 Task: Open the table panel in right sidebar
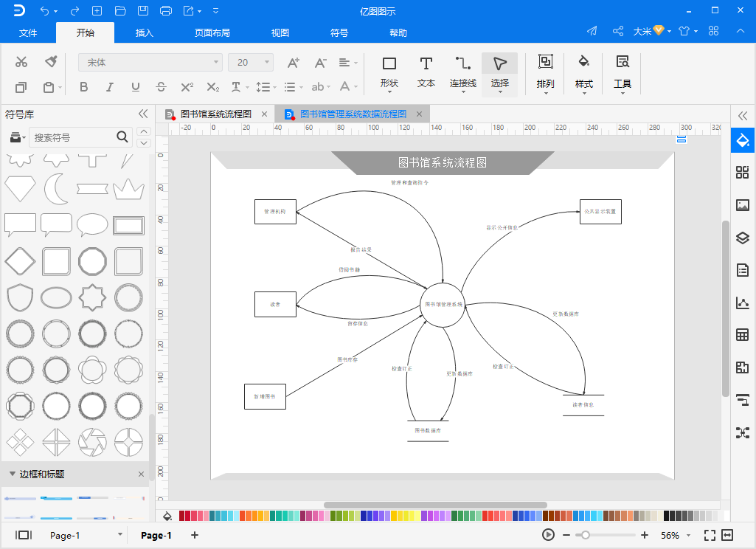(x=743, y=334)
